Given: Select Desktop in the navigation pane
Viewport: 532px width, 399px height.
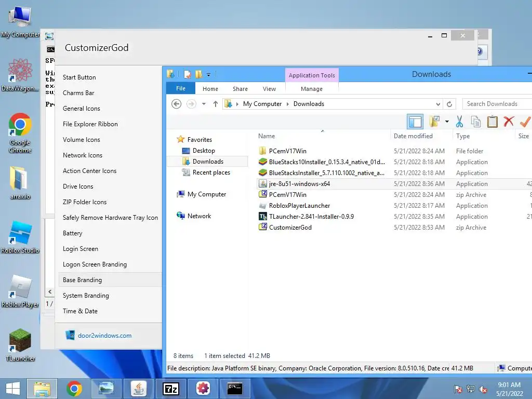Looking at the screenshot, I should pos(204,150).
